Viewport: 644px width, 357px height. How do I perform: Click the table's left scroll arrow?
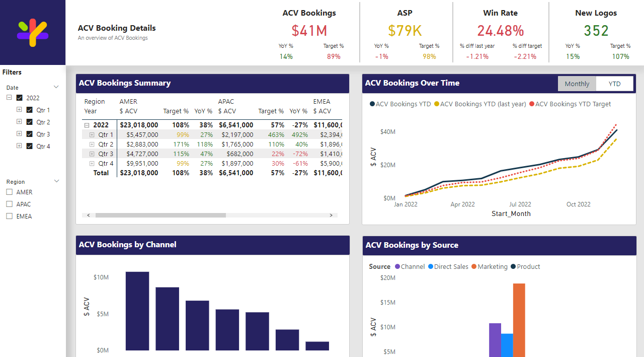coord(89,215)
